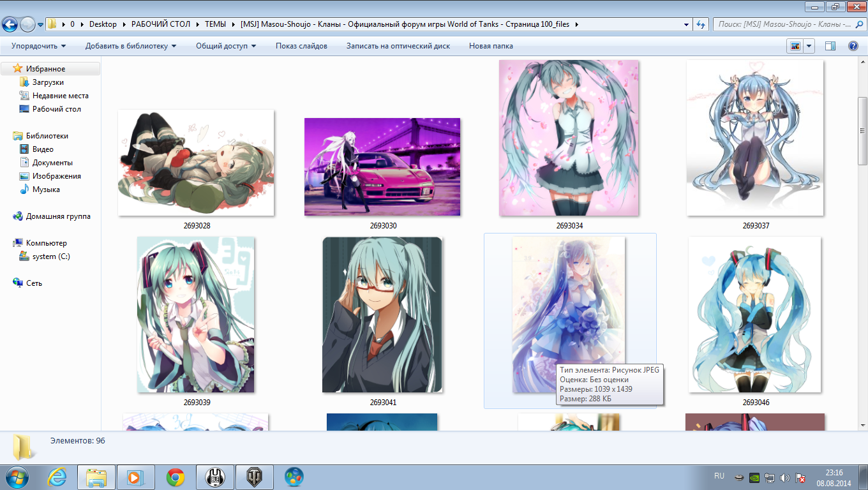Viewport: 868px width, 490px height.
Task: Open the Документы library
Action: [52, 163]
